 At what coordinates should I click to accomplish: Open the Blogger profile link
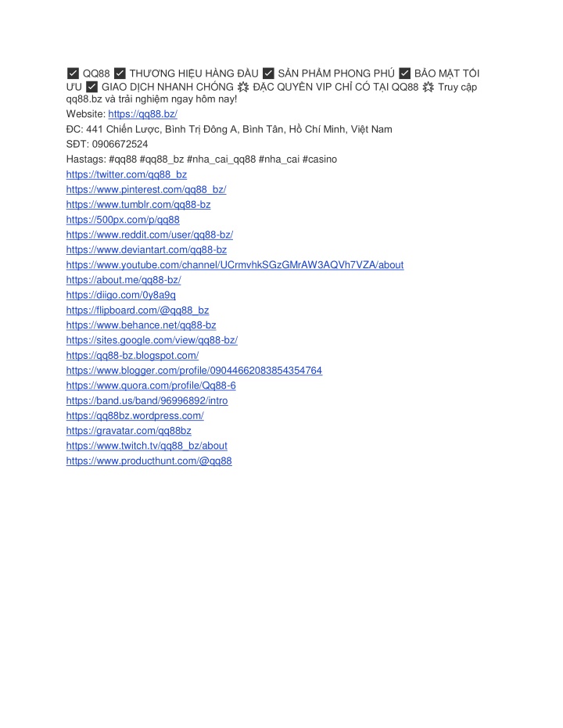(194, 371)
